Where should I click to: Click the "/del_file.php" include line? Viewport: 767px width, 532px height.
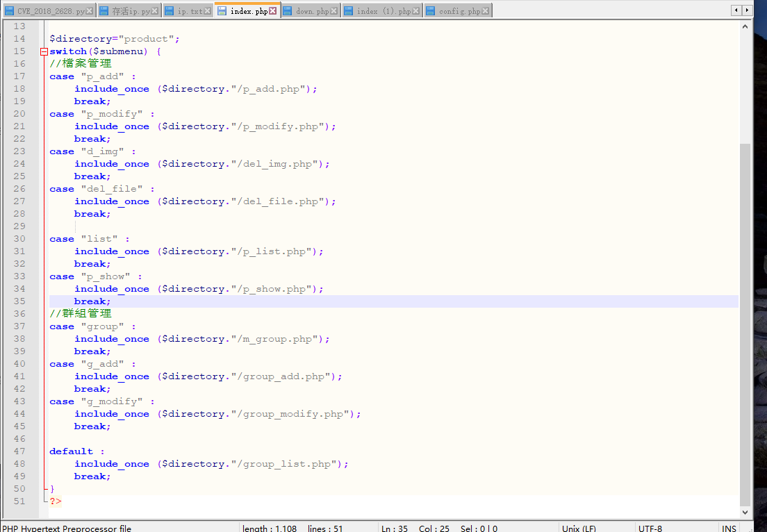pos(205,201)
